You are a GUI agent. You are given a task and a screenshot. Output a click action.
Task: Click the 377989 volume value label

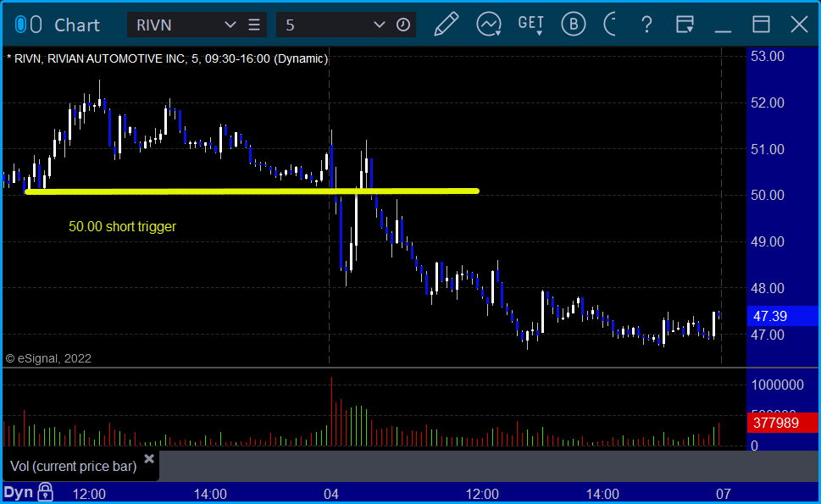point(782,423)
